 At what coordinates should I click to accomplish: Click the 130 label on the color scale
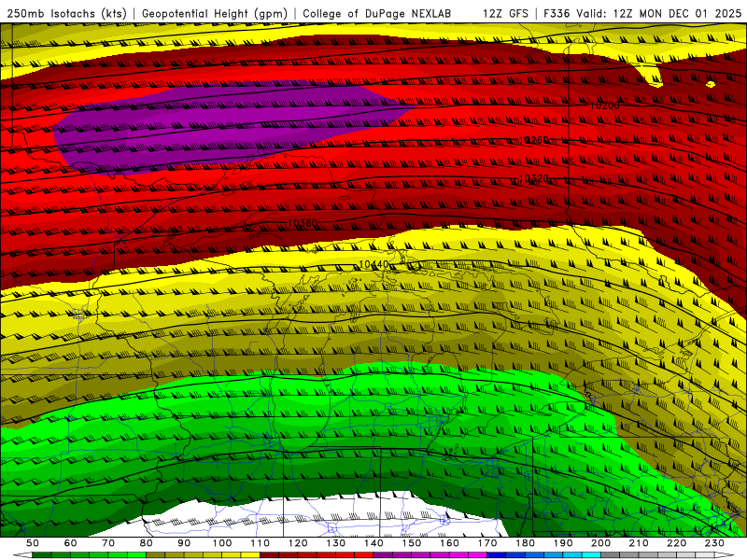[x=336, y=543]
